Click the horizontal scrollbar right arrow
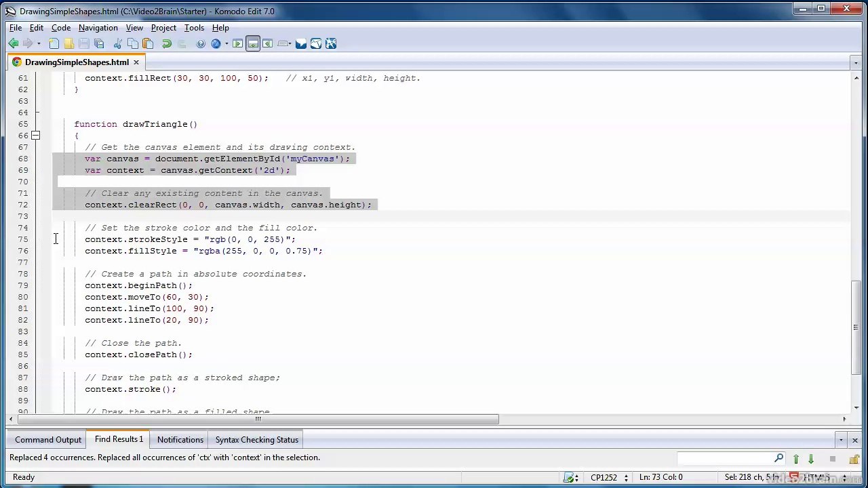Image resolution: width=868 pixels, height=488 pixels. click(844, 419)
